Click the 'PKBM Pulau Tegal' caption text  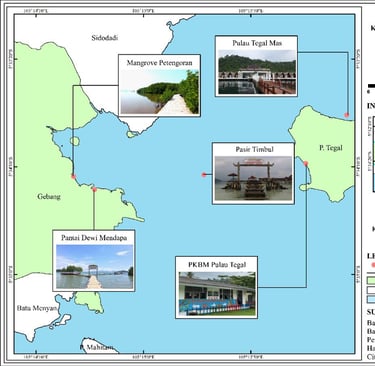[x=217, y=265]
